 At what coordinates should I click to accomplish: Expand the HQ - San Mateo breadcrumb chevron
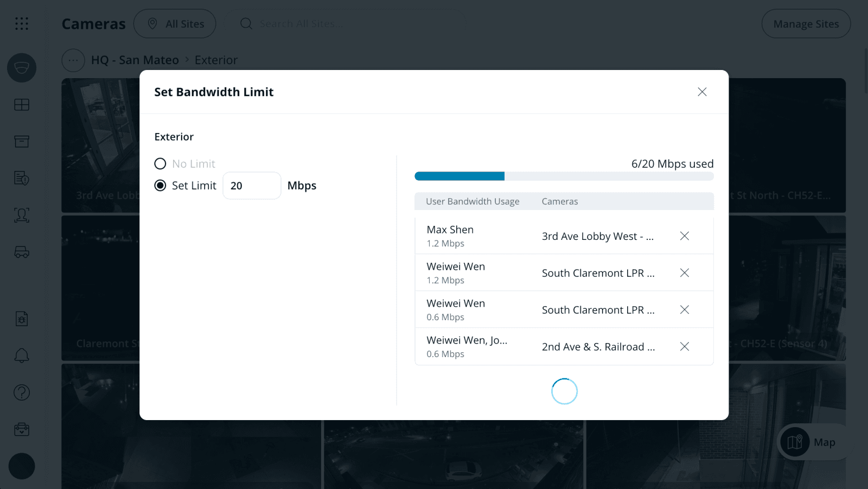187,60
